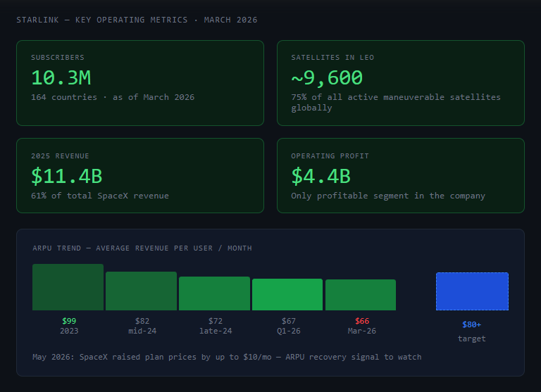The width and height of the screenshot is (541, 392).
Task: Click the 61% of total SpaceX revenue text
Action: (100, 196)
